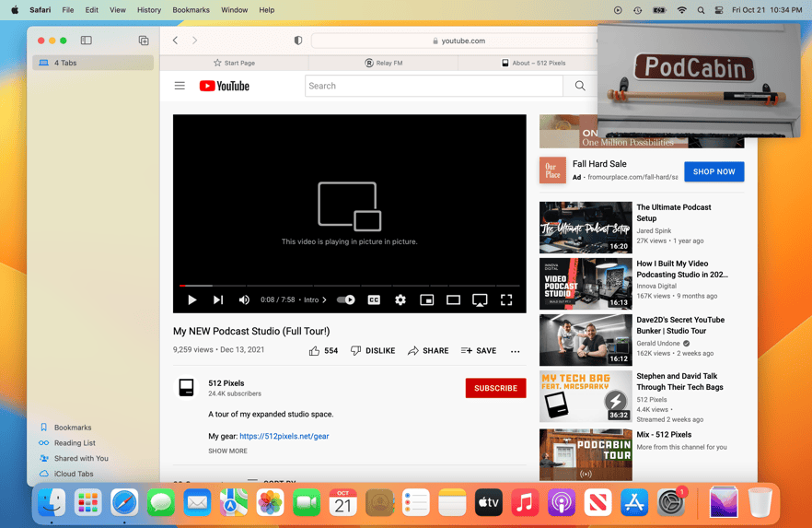Screen dimensions: 812x528
Task: Open the File menu
Action: click(x=68, y=10)
